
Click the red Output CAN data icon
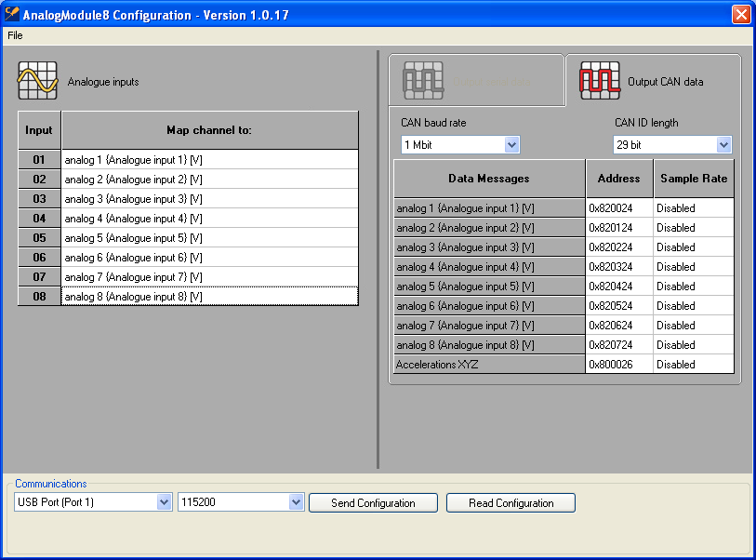click(x=600, y=81)
